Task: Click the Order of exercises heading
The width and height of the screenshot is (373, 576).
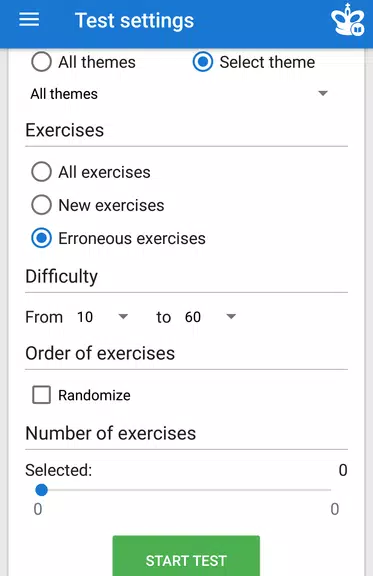Action: (100, 353)
